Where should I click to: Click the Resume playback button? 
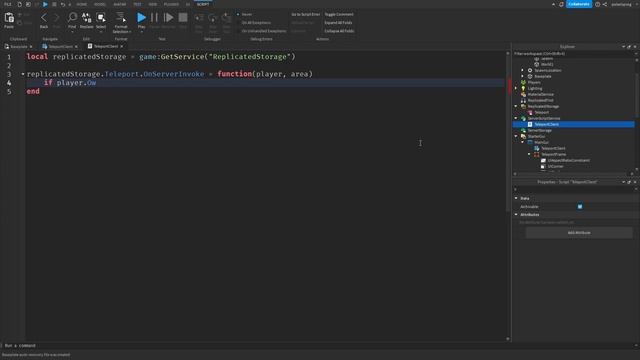point(168,18)
